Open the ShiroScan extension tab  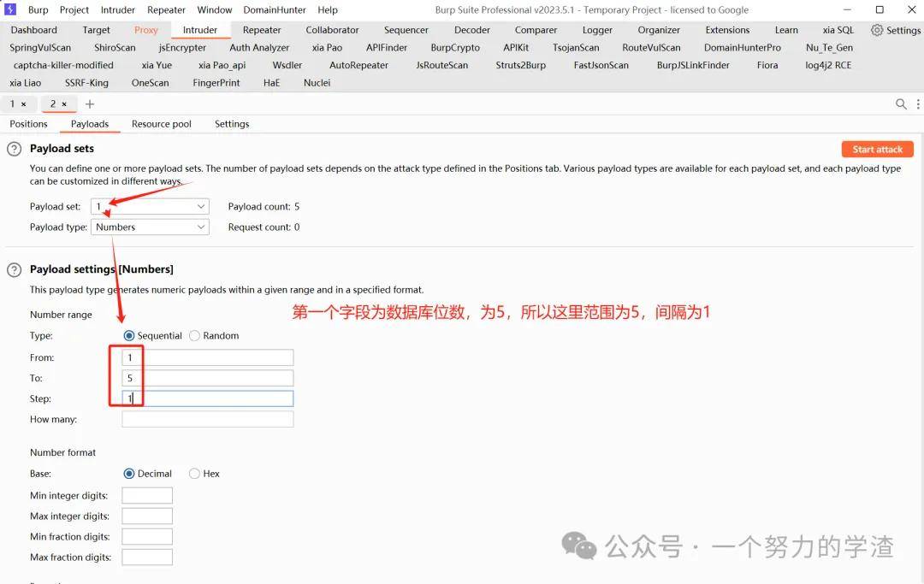click(115, 48)
